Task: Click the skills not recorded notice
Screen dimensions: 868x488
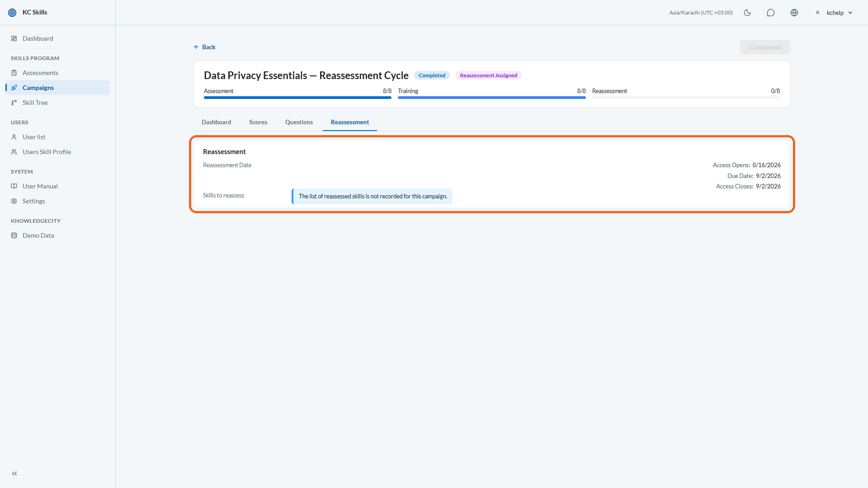Action: tap(372, 196)
